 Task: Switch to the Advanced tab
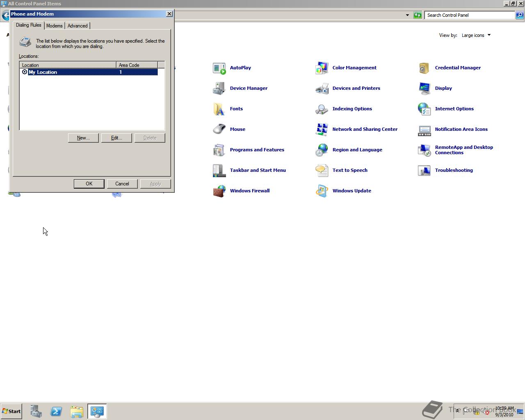(78, 26)
